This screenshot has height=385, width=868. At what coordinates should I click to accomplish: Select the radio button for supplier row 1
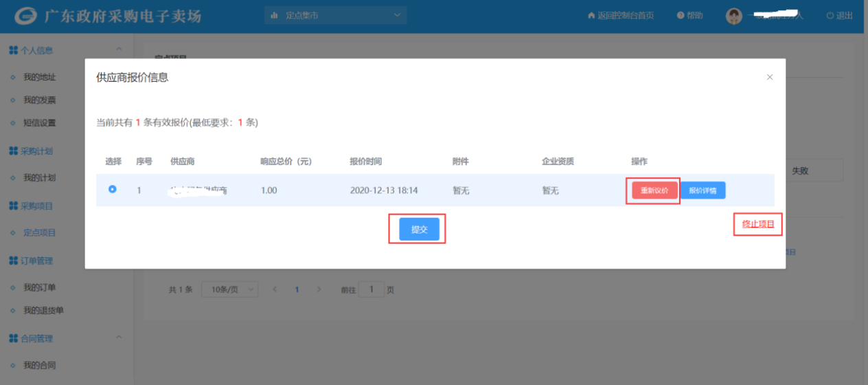pyautogui.click(x=113, y=190)
